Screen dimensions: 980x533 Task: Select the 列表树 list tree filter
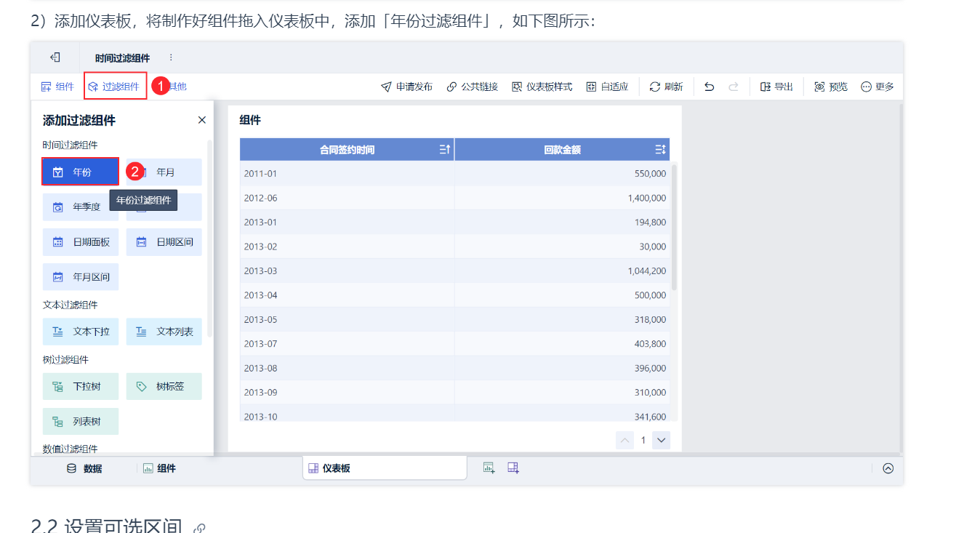point(80,421)
